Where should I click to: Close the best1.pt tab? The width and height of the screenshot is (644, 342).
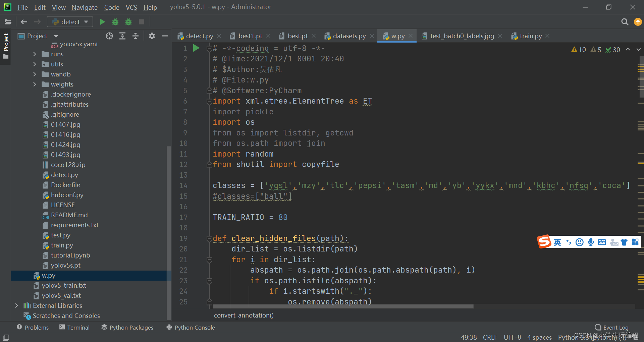(x=268, y=36)
